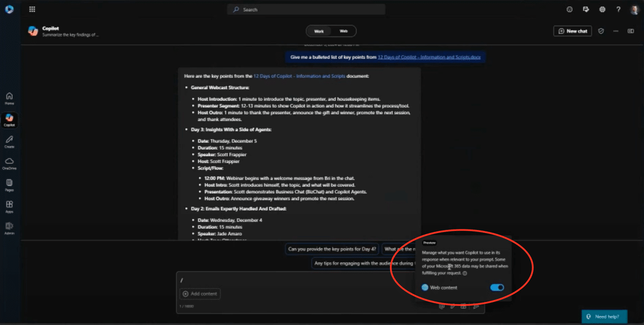Click the app launcher waffle icon
This screenshot has width=644, height=325.
click(32, 9)
